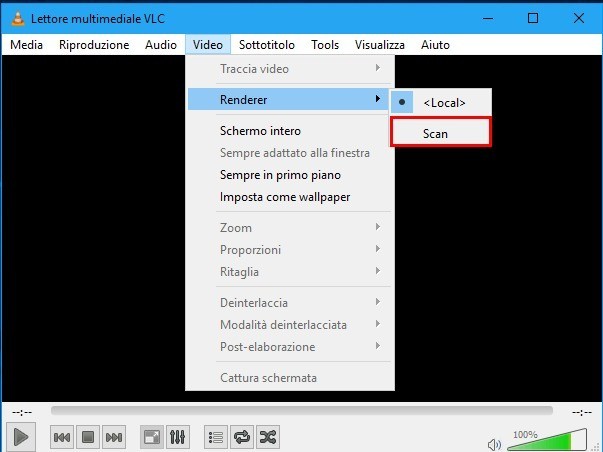
Task: Expand the Traccia video submenu
Action: tap(288, 68)
